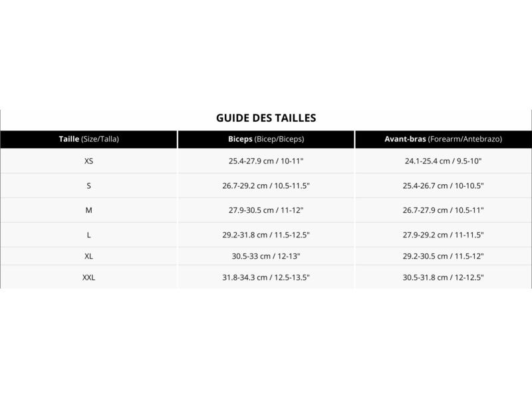Click the M size row label
Screen dimensions: 532x399
(89, 210)
